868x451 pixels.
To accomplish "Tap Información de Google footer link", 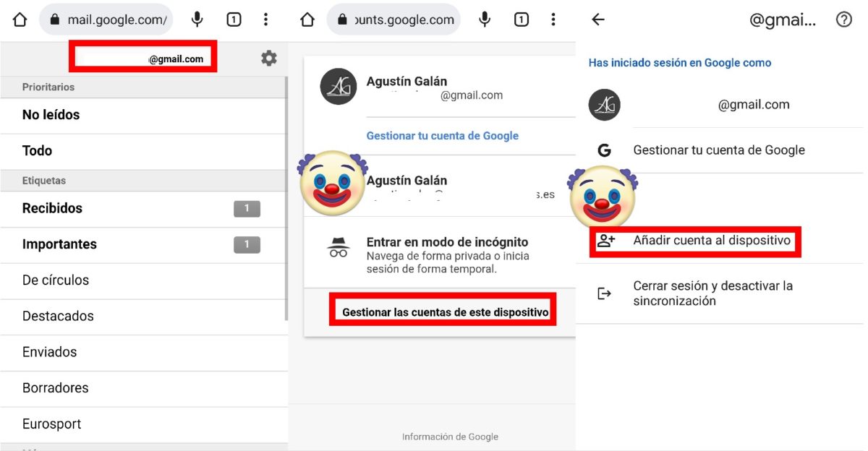I will [x=450, y=437].
